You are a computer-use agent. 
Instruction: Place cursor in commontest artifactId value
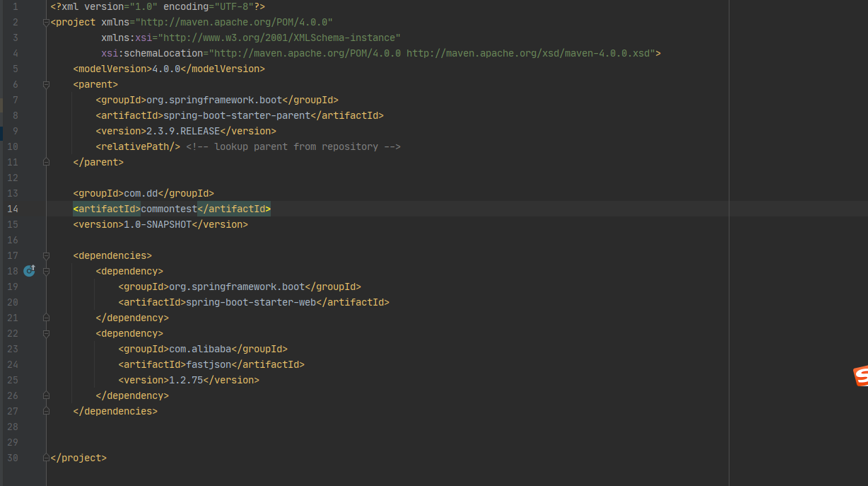(168, 209)
